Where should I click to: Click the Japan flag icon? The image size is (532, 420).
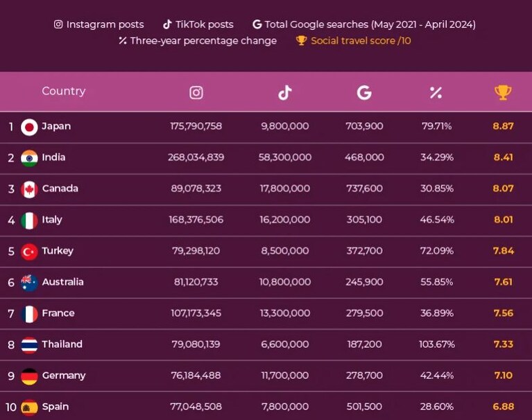29,127
